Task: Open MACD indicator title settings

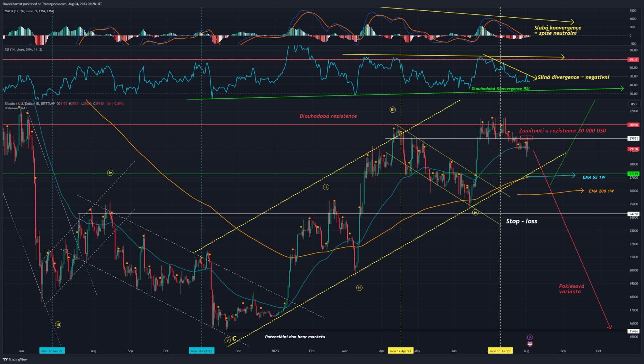Action: click(29, 11)
